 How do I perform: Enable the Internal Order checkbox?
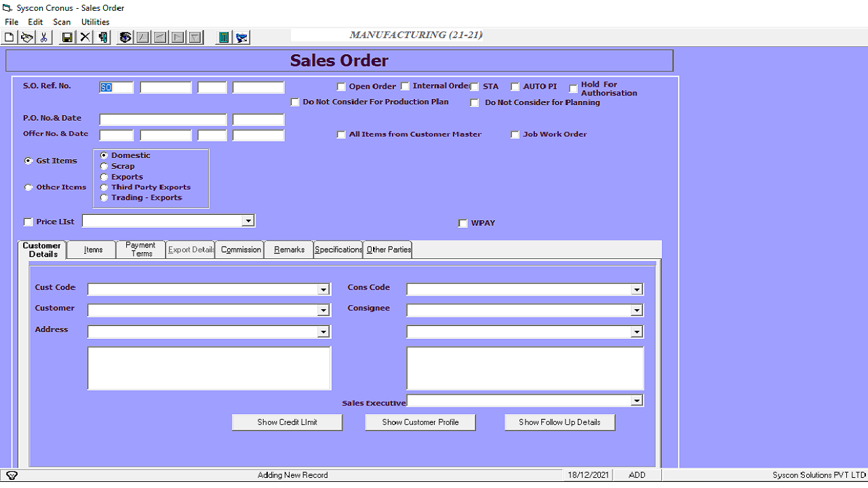405,86
